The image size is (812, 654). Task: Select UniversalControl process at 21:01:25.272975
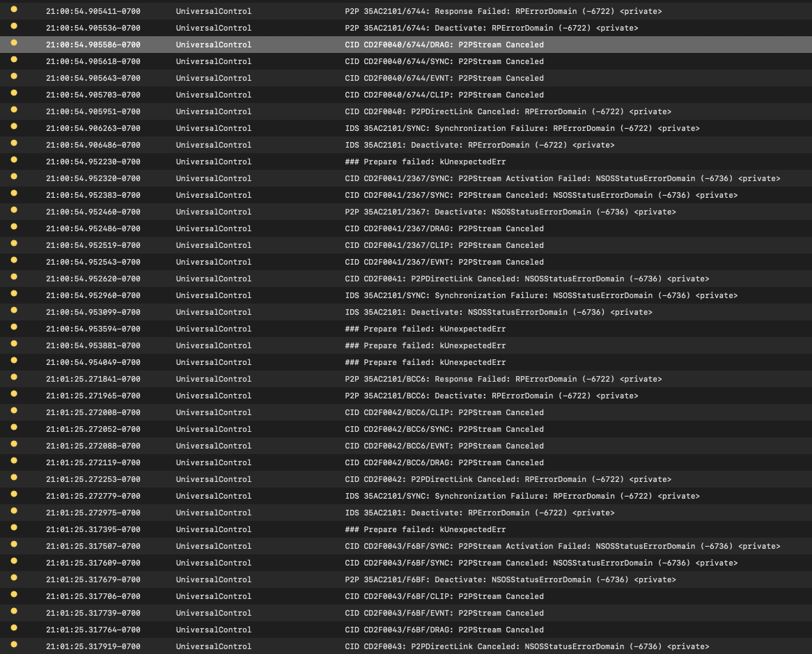(x=213, y=513)
